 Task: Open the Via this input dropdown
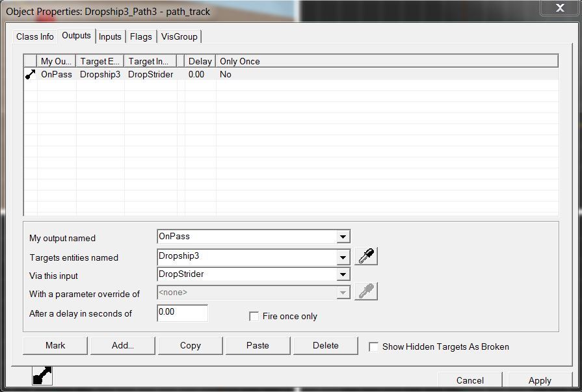(343, 275)
